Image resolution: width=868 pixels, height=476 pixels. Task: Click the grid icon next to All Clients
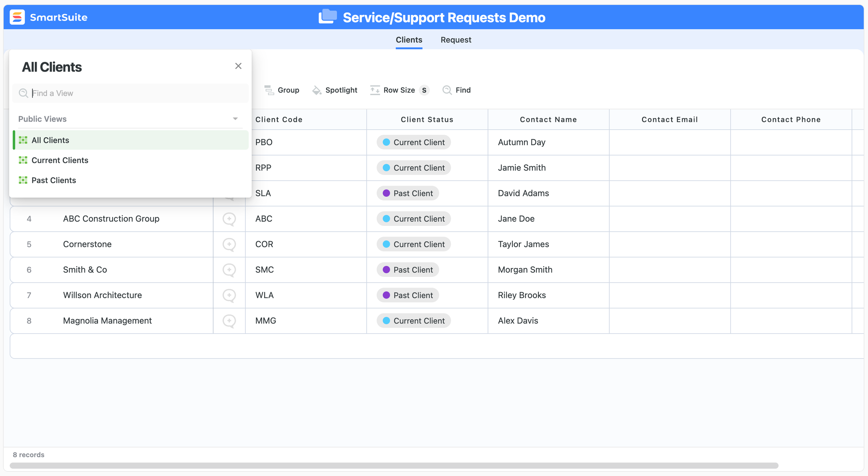(x=23, y=140)
